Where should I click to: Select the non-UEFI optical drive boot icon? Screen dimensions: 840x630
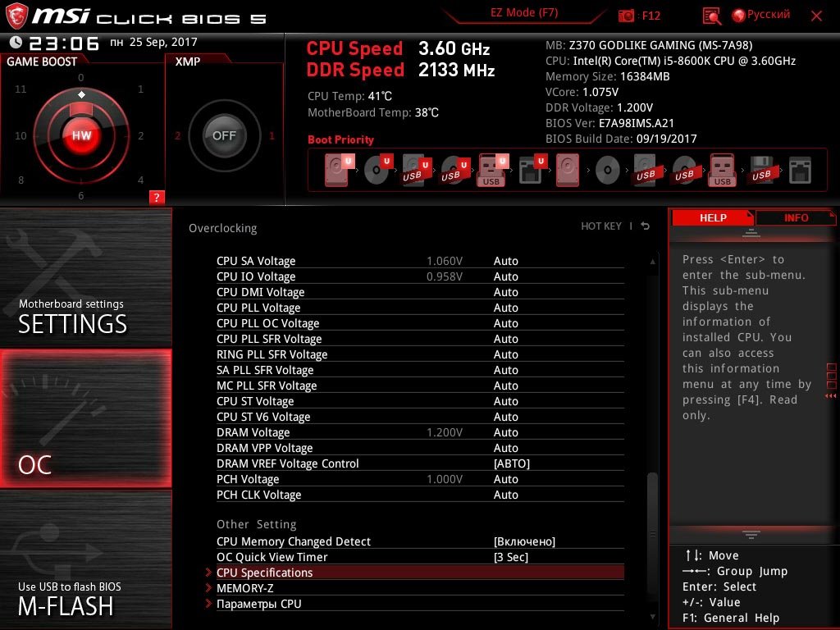pyautogui.click(x=608, y=171)
